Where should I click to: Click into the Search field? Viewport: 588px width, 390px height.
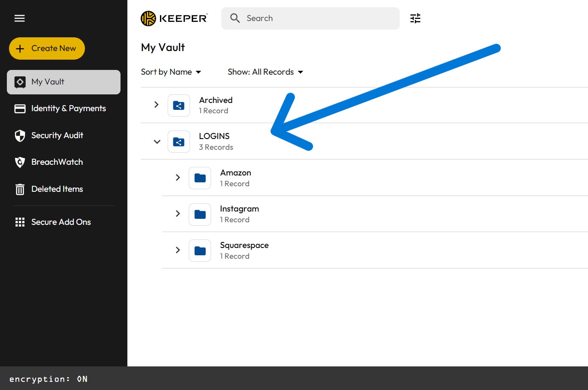coord(311,18)
